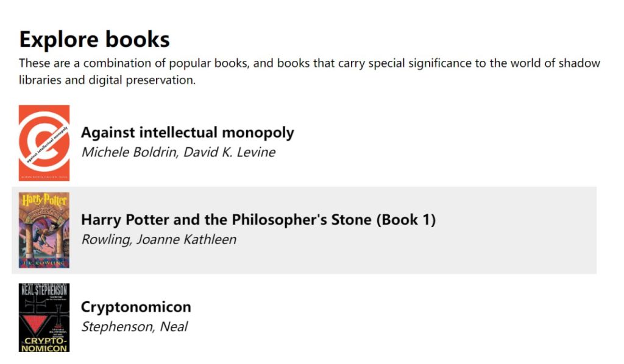Viewport: 624px width, 364px height.
Task: Click the Harry Potter book cover image
Action: [x=44, y=230]
